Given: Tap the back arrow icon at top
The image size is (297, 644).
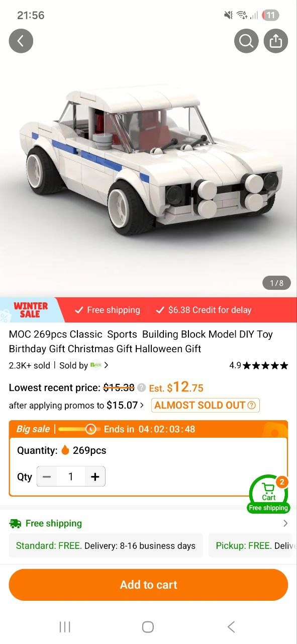Looking at the screenshot, I should (21, 41).
